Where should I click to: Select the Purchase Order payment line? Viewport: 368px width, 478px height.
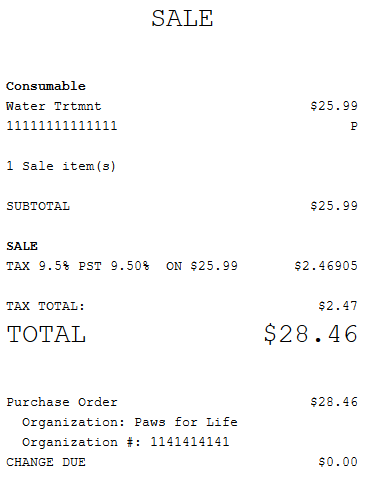tap(182, 402)
